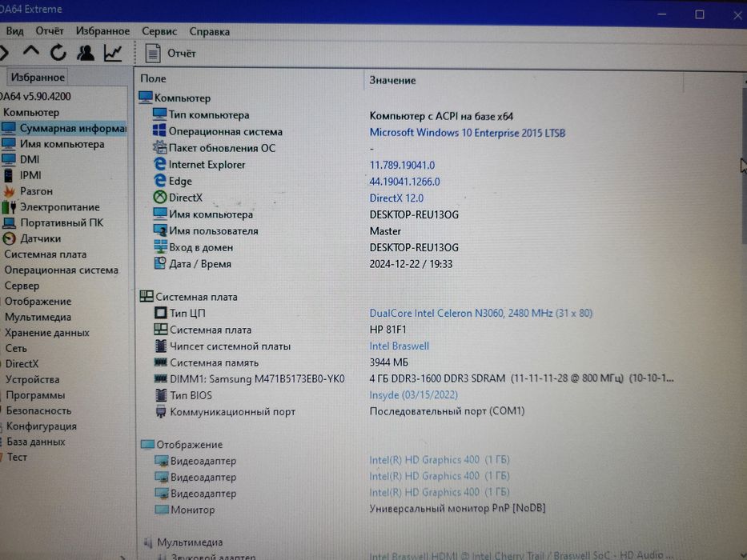The height and width of the screenshot is (560, 747).
Task: Click the DIMM1 memory module icon
Action: click(x=161, y=378)
